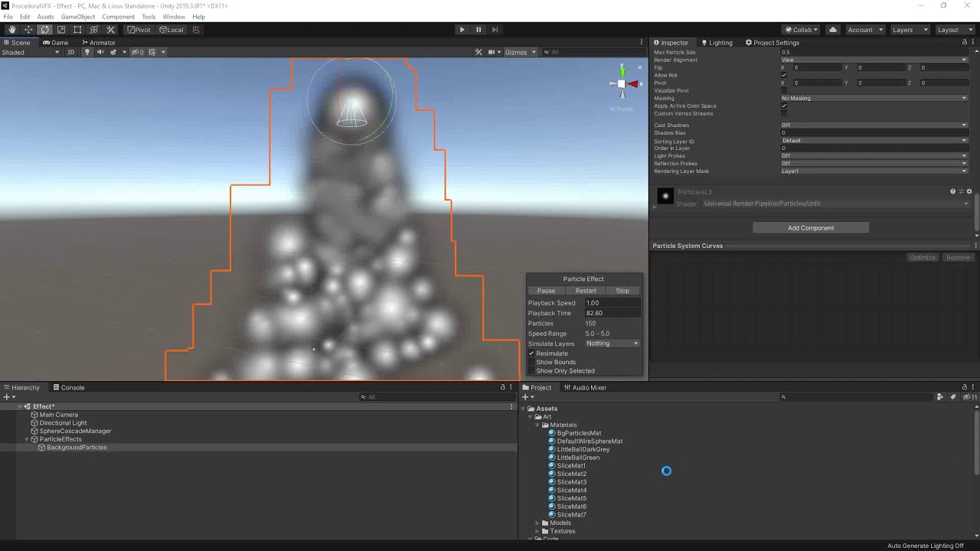Open Layout dropdown
The height and width of the screenshot is (551, 980).
(x=954, y=30)
